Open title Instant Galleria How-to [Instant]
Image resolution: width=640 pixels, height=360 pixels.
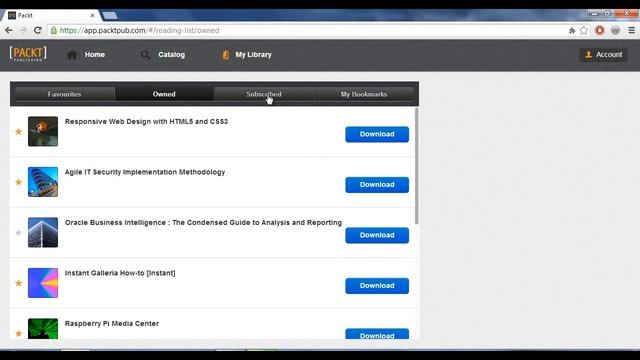120,273
